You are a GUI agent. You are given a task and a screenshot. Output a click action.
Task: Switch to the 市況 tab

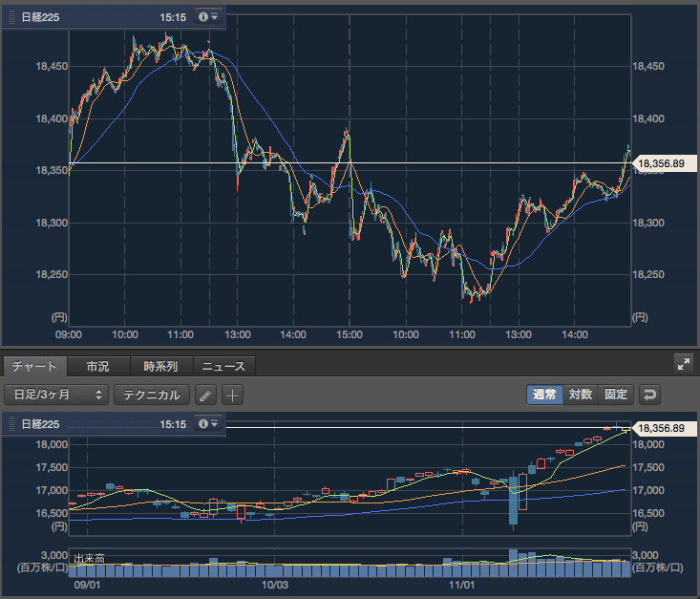(x=98, y=366)
